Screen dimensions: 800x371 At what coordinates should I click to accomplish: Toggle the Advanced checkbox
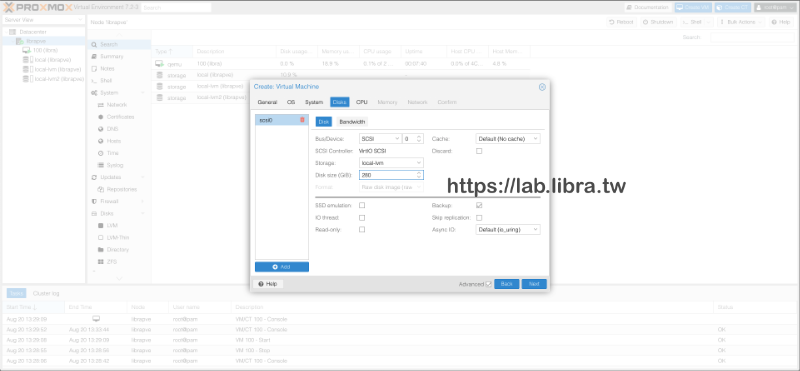[488, 284]
